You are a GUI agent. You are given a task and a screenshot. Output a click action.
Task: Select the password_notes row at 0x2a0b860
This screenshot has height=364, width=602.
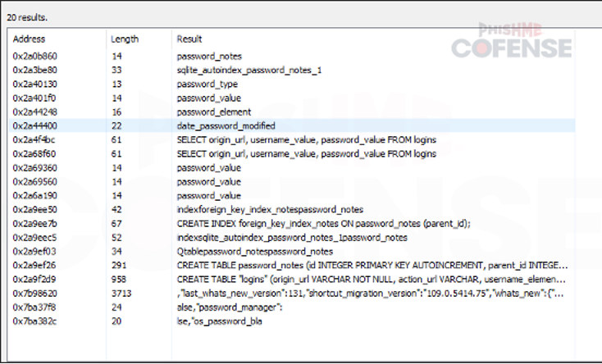point(209,57)
